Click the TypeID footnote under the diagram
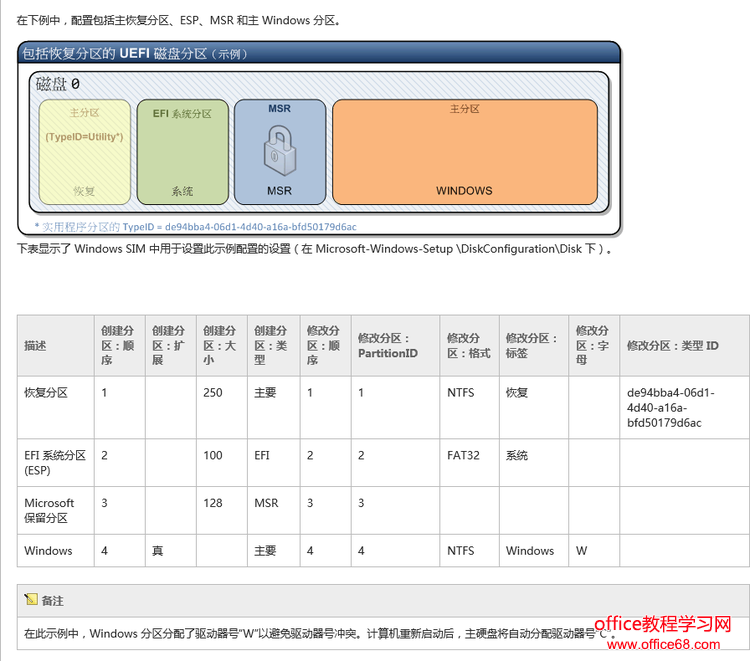Viewport: 750px width, 661px height. point(196,227)
